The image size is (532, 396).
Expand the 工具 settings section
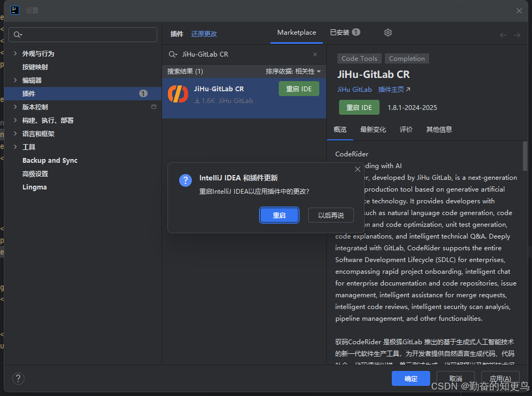15,147
